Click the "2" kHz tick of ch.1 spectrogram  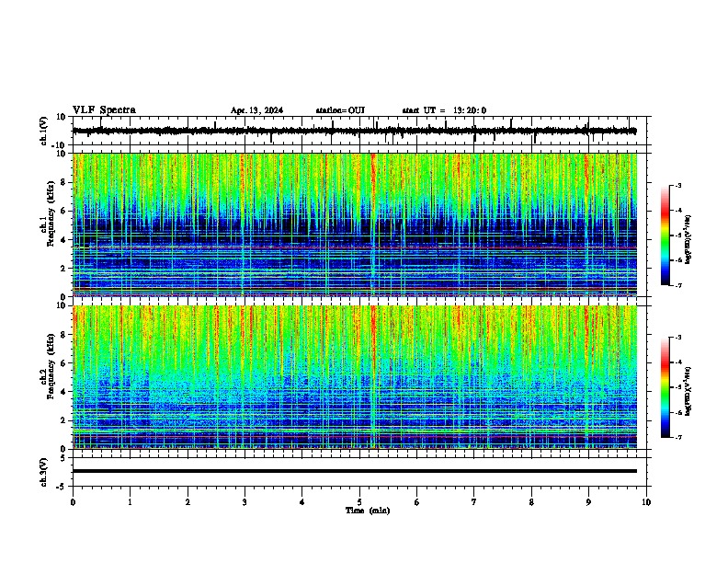(x=65, y=269)
